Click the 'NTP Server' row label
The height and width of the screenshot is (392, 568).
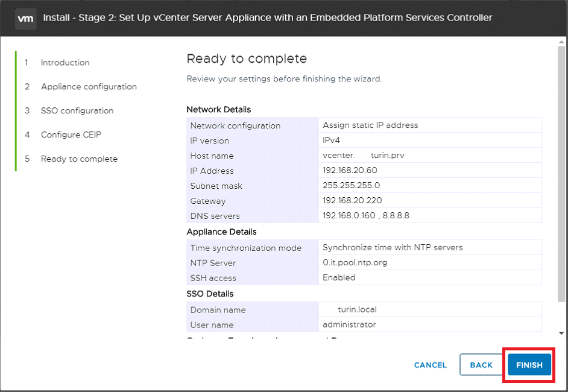(x=213, y=263)
